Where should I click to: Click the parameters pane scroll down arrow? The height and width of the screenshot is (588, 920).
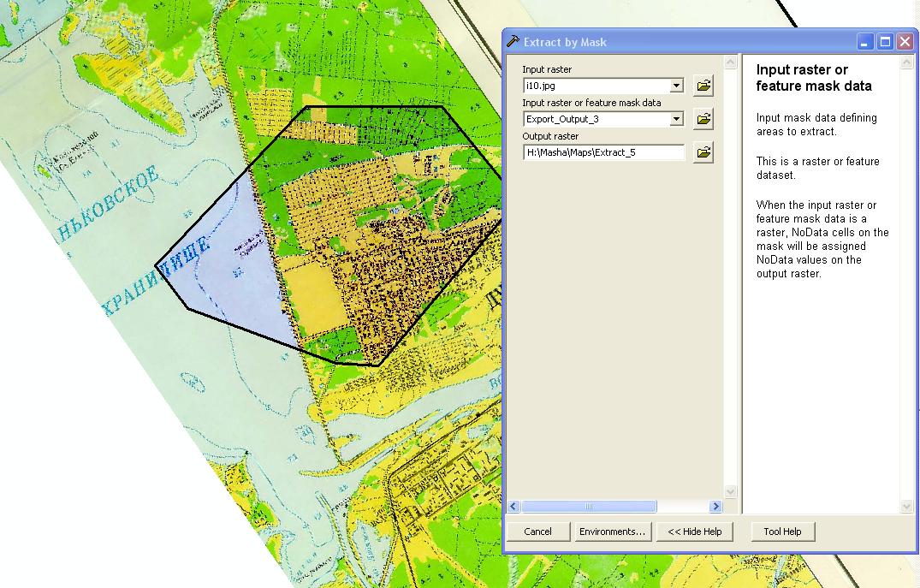pyautogui.click(x=731, y=492)
